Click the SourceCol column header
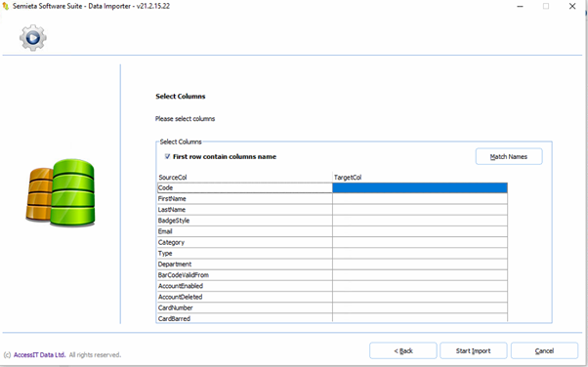Screen dimensions: 588x367 coord(244,178)
